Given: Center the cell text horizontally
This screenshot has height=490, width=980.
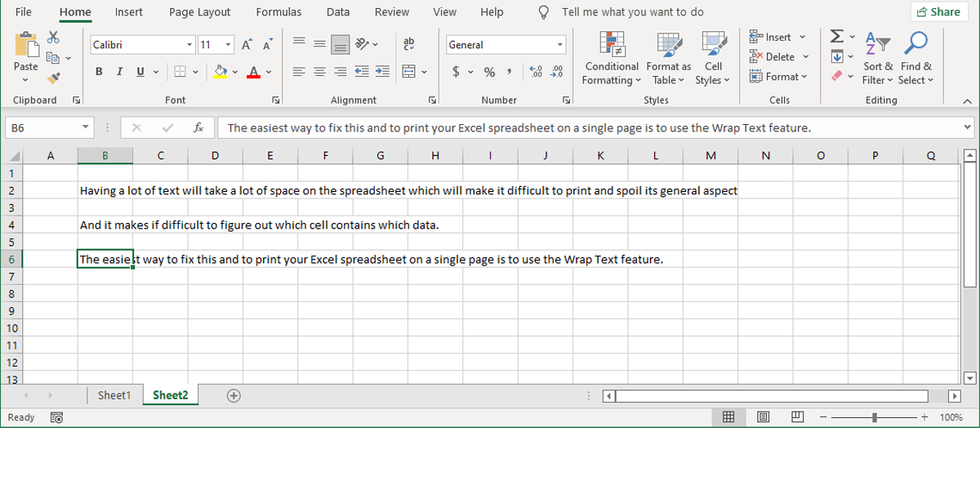Looking at the screenshot, I should click(x=319, y=72).
